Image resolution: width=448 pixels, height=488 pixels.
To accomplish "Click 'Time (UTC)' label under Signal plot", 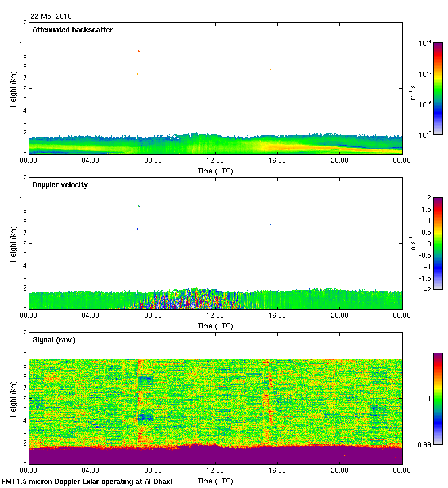I will (x=215, y=481).
